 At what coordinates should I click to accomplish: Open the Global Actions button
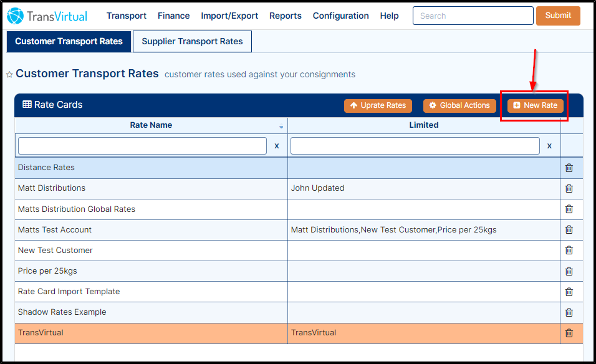459,105
